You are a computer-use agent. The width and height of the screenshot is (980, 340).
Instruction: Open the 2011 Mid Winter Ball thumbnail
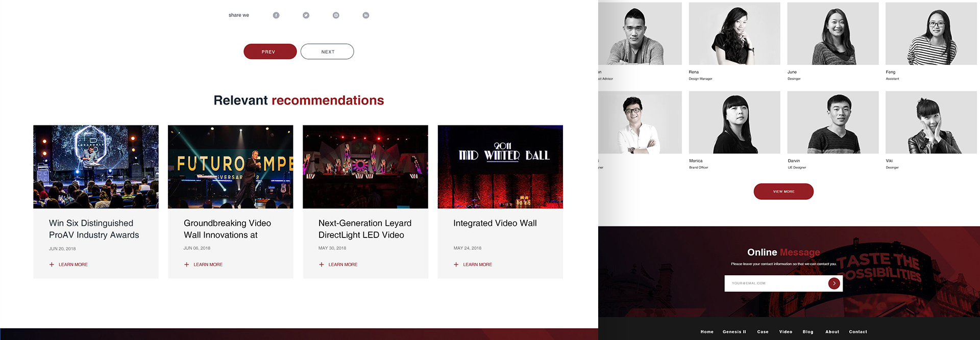point(500,167)
